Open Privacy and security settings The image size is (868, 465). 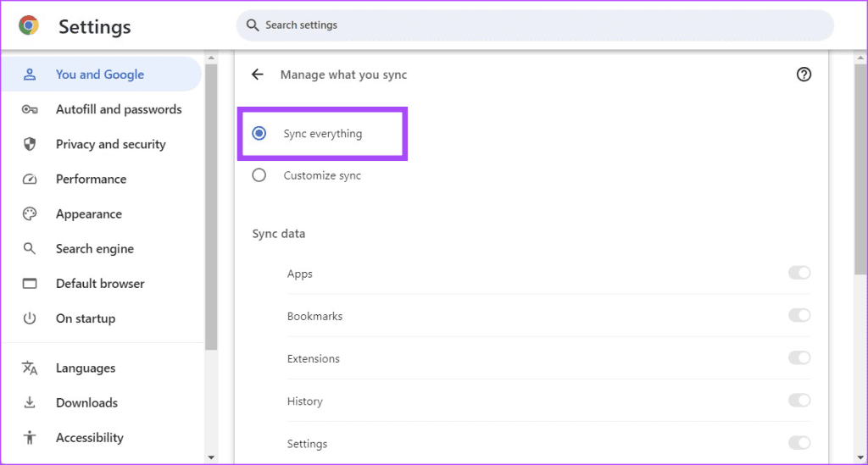point(103,144)
